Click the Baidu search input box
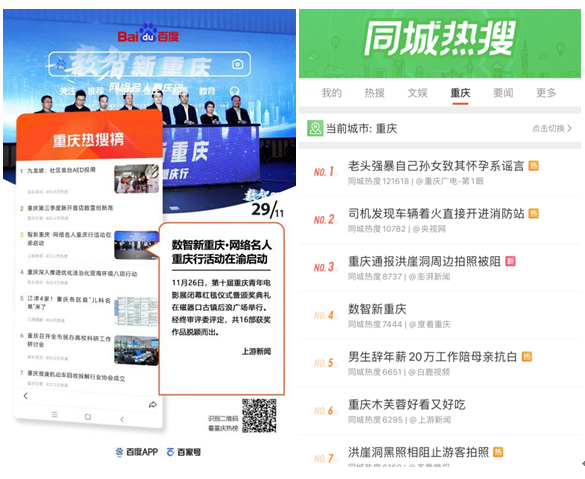585x479 pixels. [149, 64]
